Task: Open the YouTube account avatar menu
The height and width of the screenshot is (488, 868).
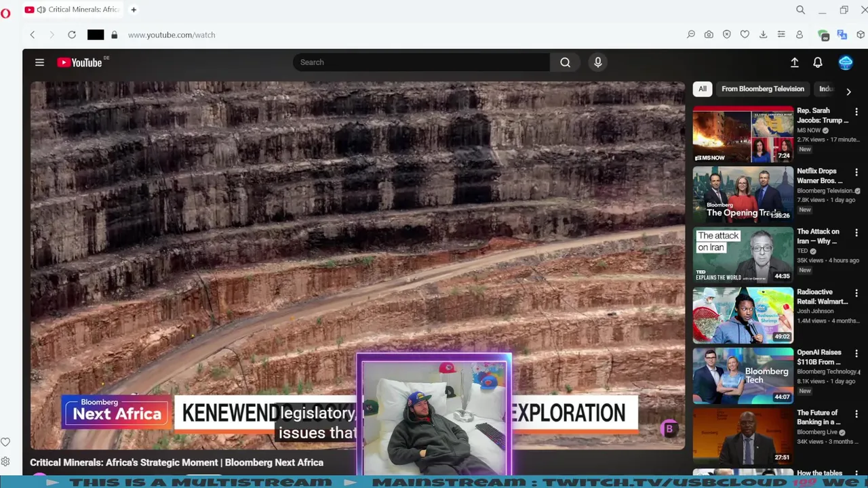Action: pyautogui.click(x=846, y=62)
